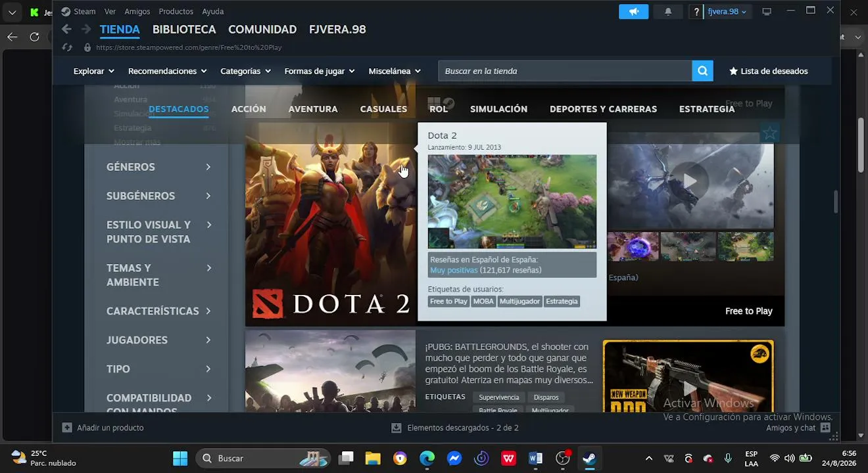This screenshot has height=473, width=868.
Task: Open the WPS Office taskbar icon
Action: 508,459
